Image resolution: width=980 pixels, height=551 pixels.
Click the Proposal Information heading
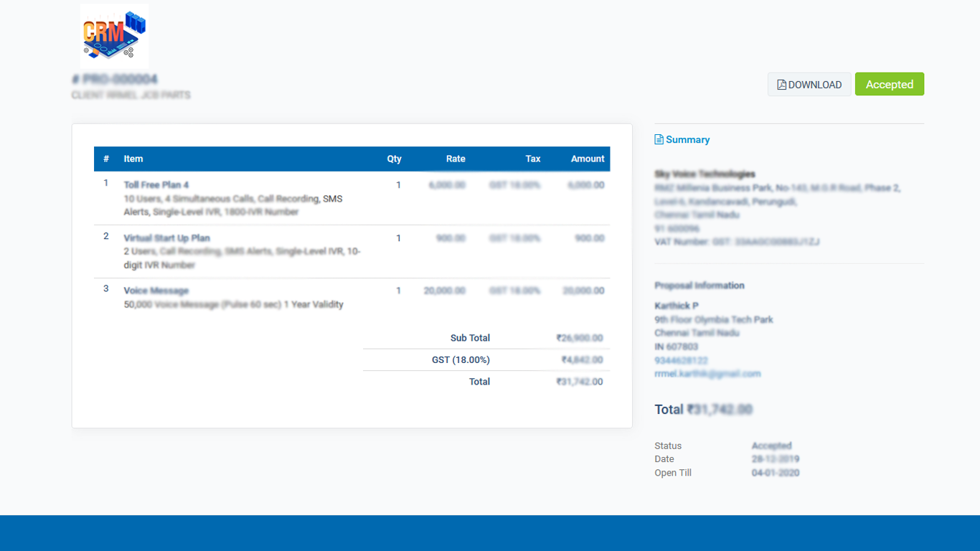pos(699,286)
